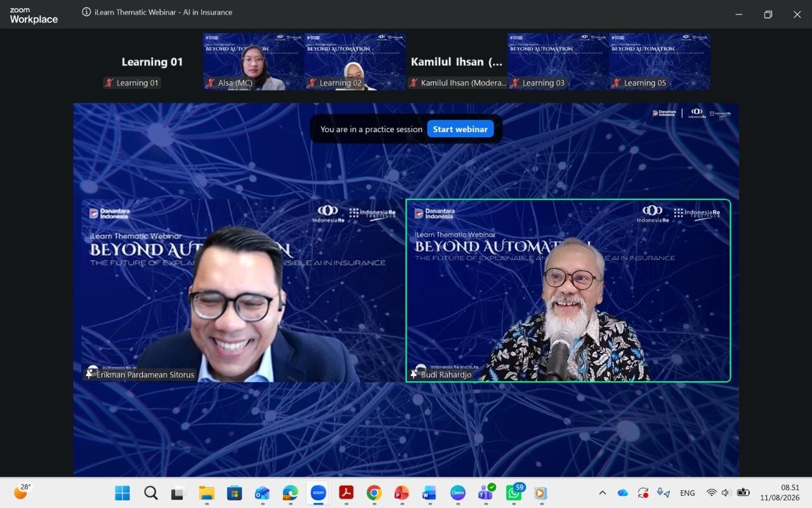812x508 pixels.
Task: Click the muted mic icon on Kamilul Ihsan
Action: click(414, 83)
